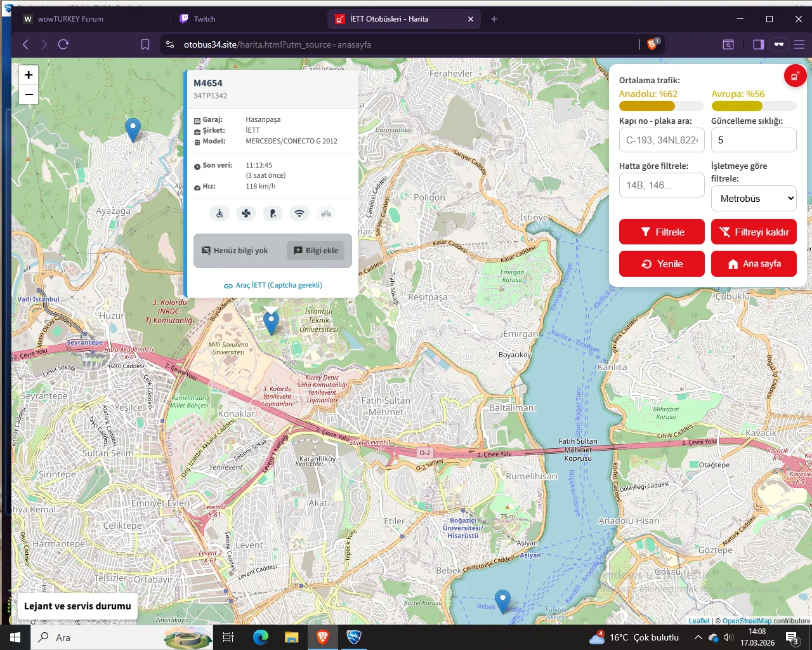The height and width of the screenshot is (650, 812).
Task: Click the air conditioning fan icon
Action: [246, 214]
